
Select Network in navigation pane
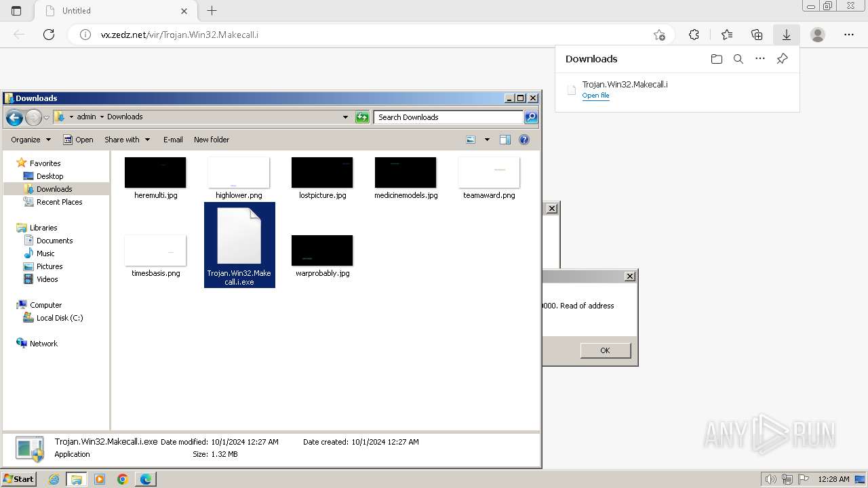tap(43, 344)
